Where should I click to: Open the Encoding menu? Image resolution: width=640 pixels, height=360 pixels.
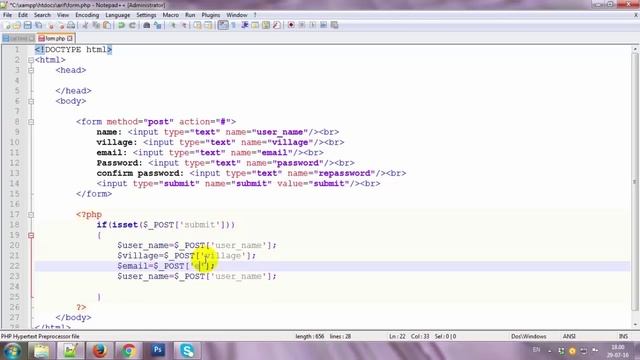click(87, 15)
